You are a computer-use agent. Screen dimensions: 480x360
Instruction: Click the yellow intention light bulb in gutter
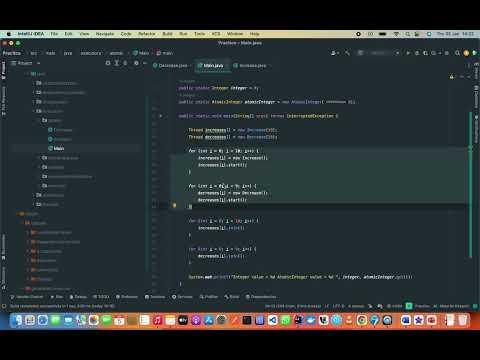pyautogui.click(x=174, y=206)
